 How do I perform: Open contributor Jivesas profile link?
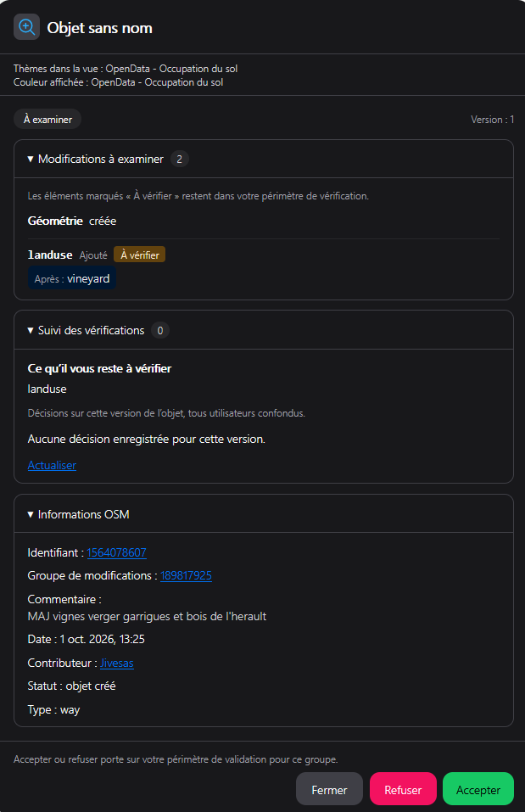[116, 663]
